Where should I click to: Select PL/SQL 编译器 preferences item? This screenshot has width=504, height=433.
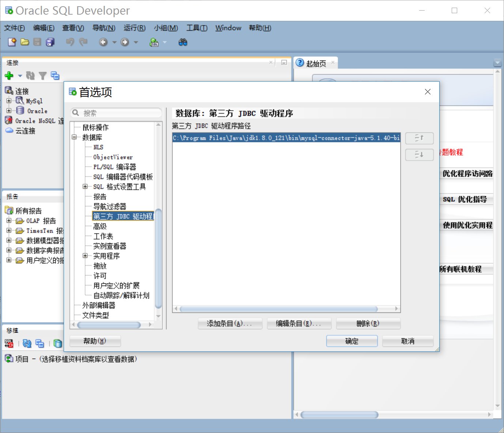click(115, 167)
